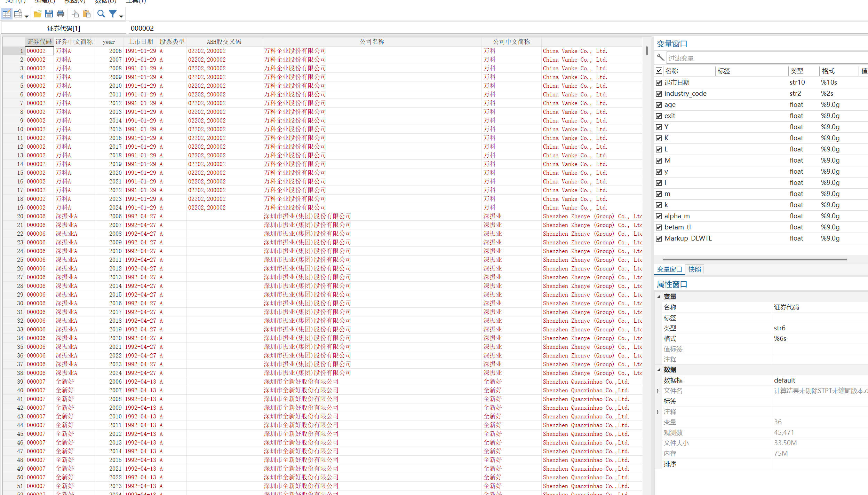Switch to data edit mode icon

[7, 14]
